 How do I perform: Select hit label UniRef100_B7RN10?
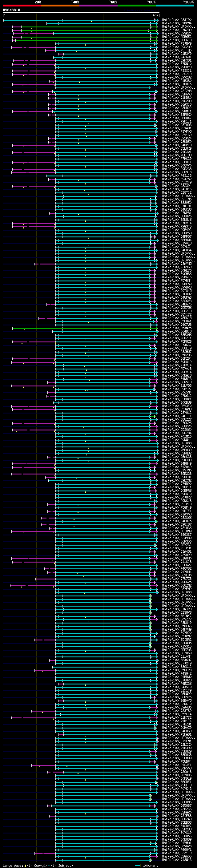coord(177,64)
